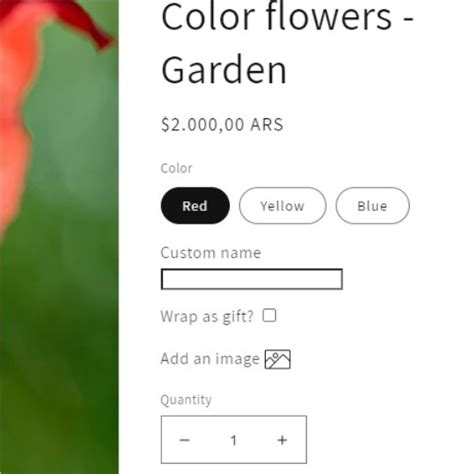Screen dimensions: 474x474
Task: Click the 'Wrap as gift?' label
Action: pos(207,316)
